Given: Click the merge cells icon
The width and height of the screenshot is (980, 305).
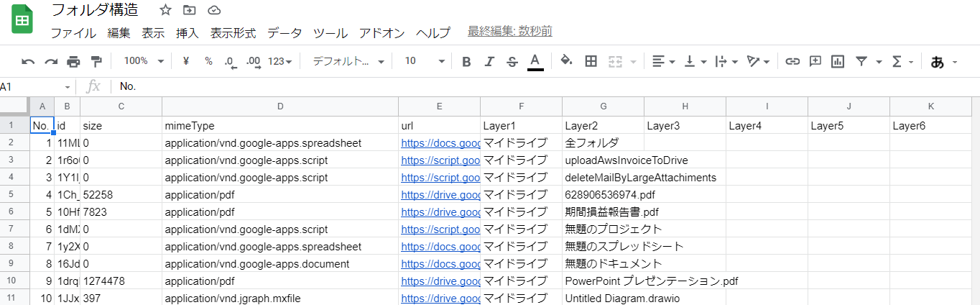Looking at the screenshot, I should [615, 61].
